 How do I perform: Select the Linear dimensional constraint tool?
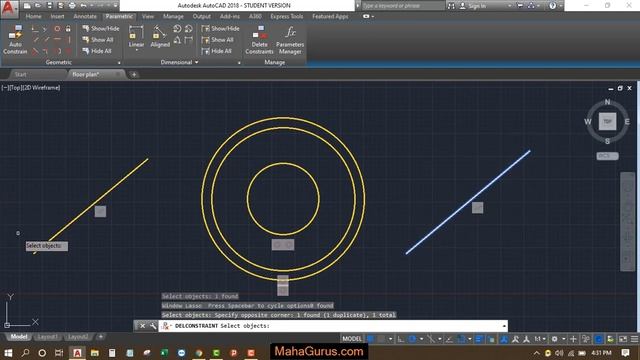click(136, 37)
